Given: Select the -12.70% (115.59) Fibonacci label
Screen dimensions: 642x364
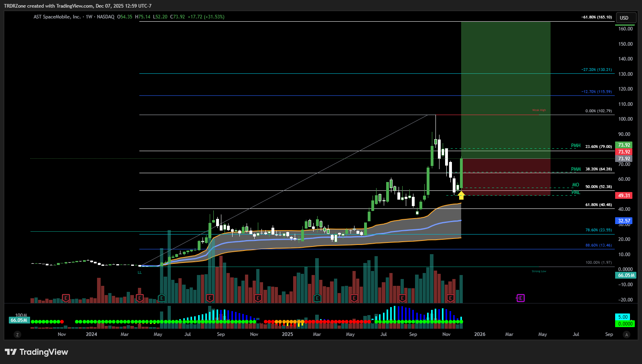Looking at the screenshot, I should click(x=597, y=92).
